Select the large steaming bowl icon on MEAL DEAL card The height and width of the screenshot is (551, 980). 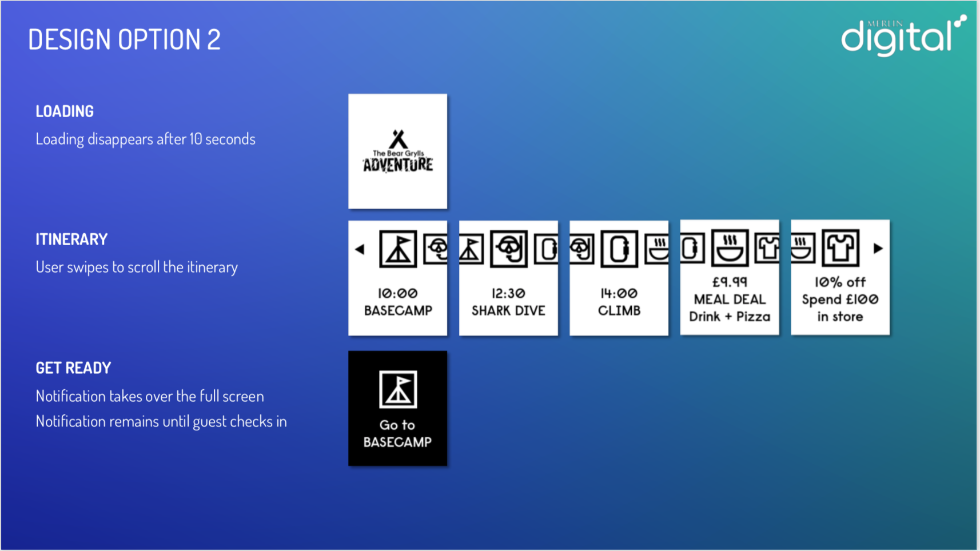pyautogui.click(x=730, y=248)
